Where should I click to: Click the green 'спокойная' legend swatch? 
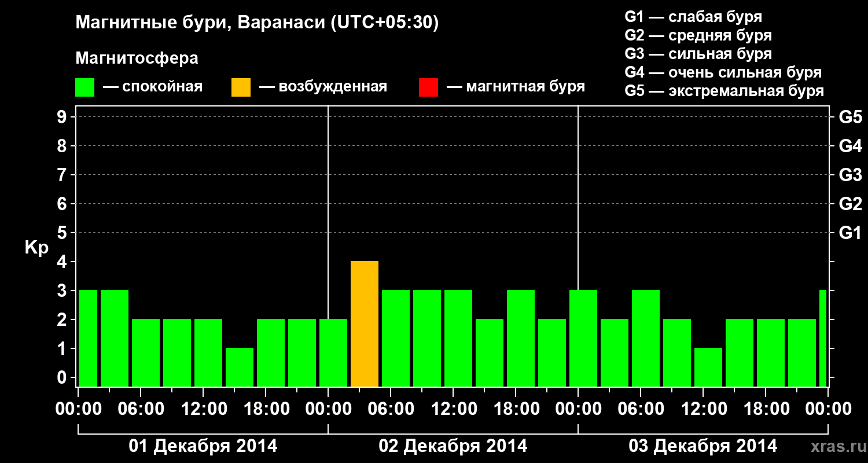(84, 87)
